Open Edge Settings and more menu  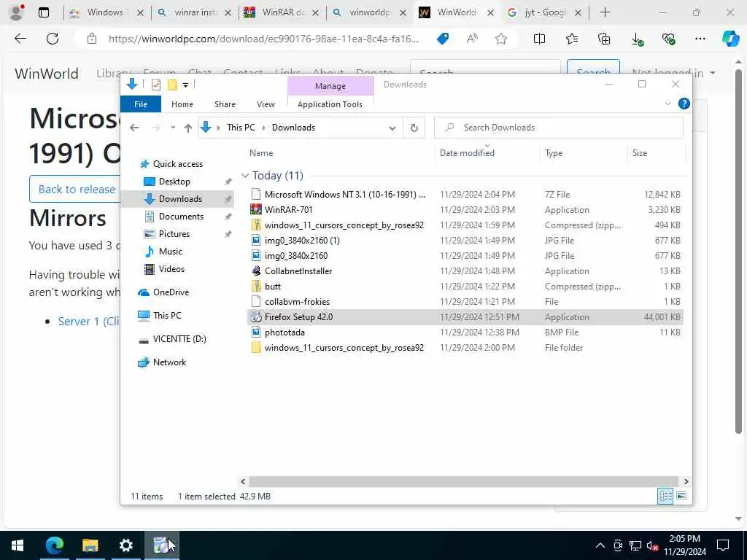700,39
